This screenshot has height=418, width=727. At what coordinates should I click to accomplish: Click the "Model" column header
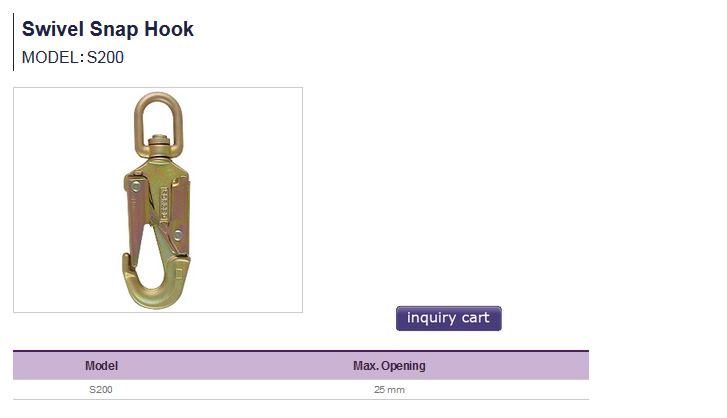(101, 366)
